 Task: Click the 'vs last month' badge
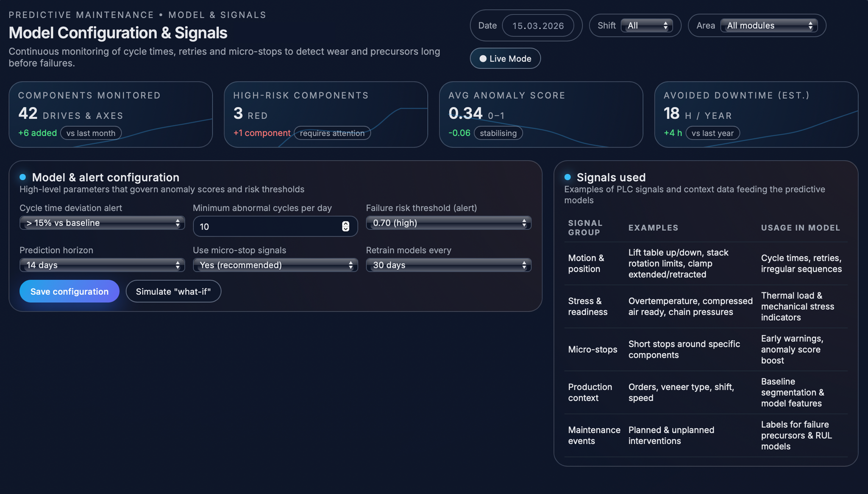coord(91,133)
